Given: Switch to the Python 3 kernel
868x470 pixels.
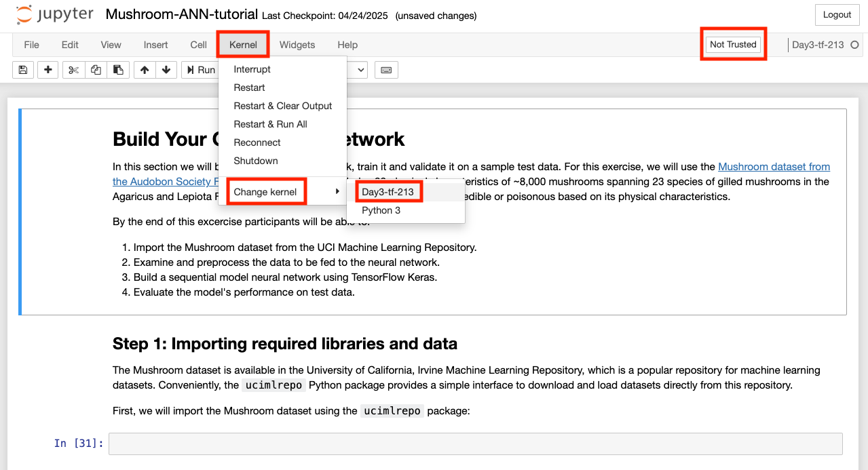Looking at the screenshot, I should (406, 210).
